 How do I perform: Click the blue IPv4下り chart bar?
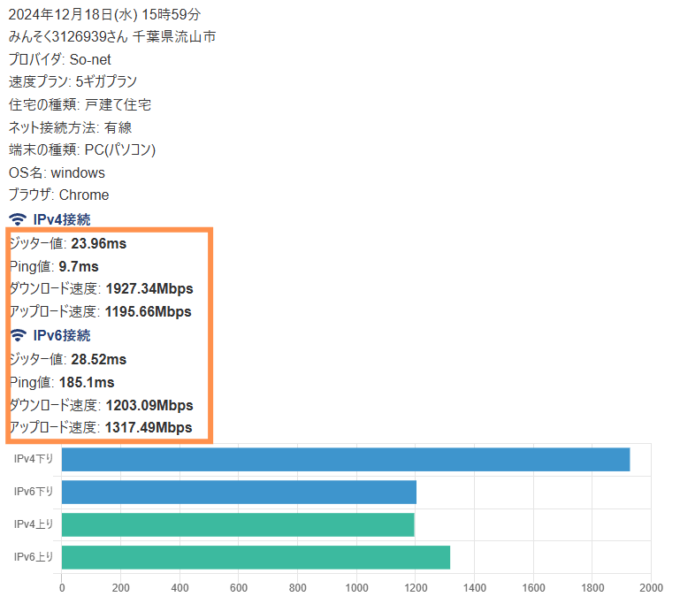click(345, 459)
